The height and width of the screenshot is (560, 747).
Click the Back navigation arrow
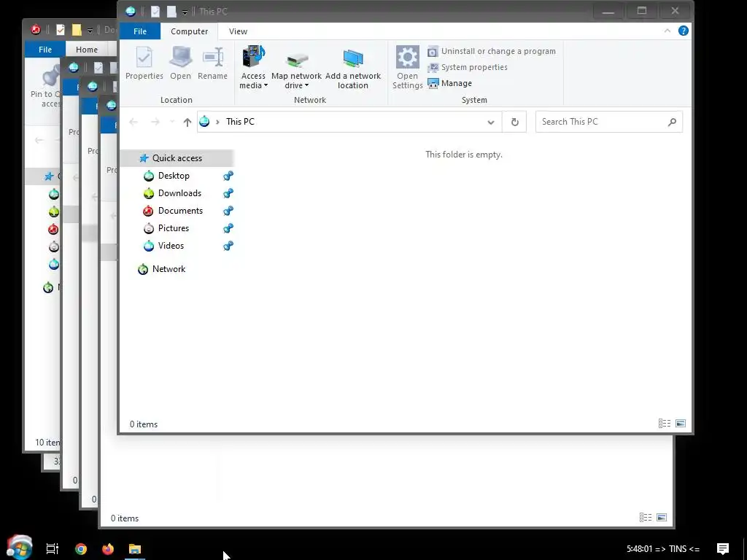point(133,122)
